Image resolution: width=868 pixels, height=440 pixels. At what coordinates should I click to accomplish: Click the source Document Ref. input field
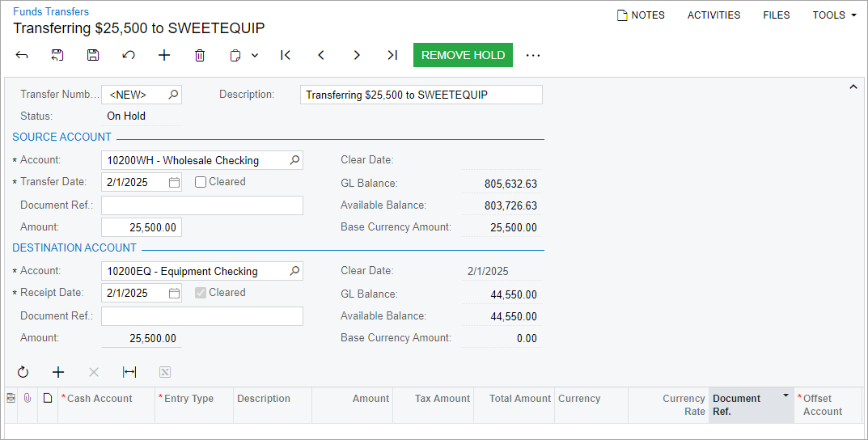(201, 205)
